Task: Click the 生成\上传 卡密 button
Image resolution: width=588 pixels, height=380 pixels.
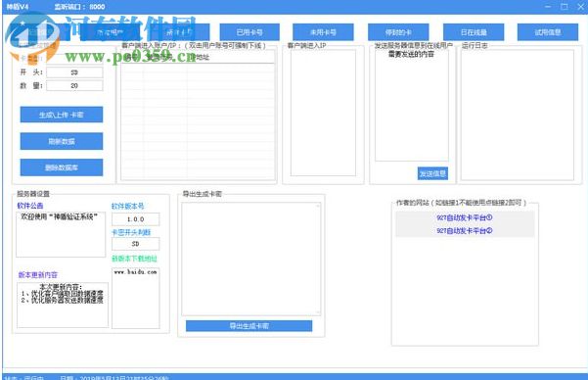Action: [x=62, y=115]
